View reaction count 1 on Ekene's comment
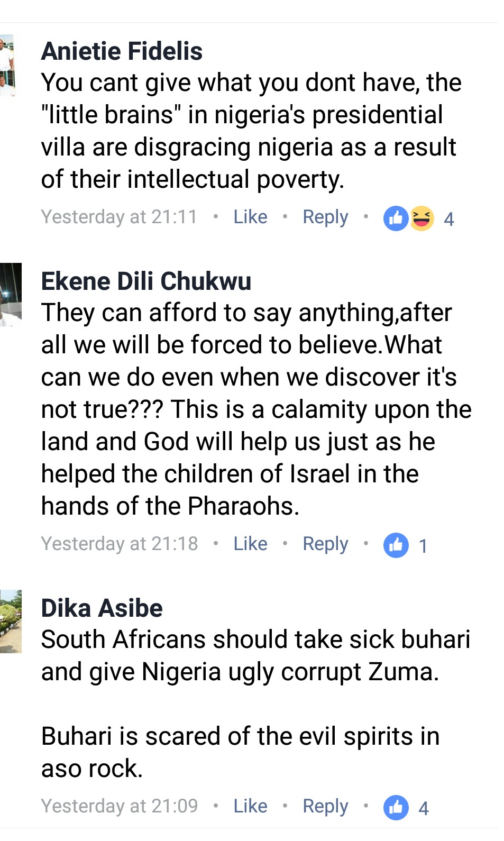 tap(423, 546)
